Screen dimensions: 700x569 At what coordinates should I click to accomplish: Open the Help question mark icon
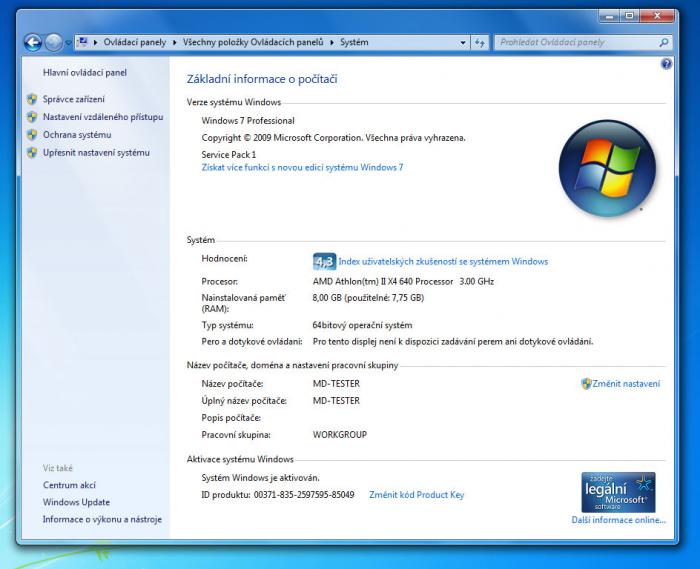[666, 64]
